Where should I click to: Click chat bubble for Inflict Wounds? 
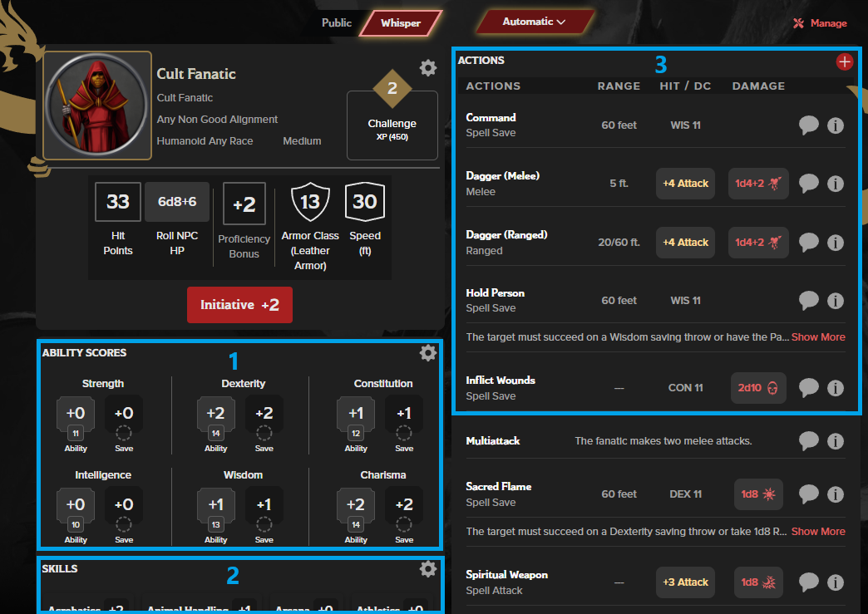[x=808, y=388]
